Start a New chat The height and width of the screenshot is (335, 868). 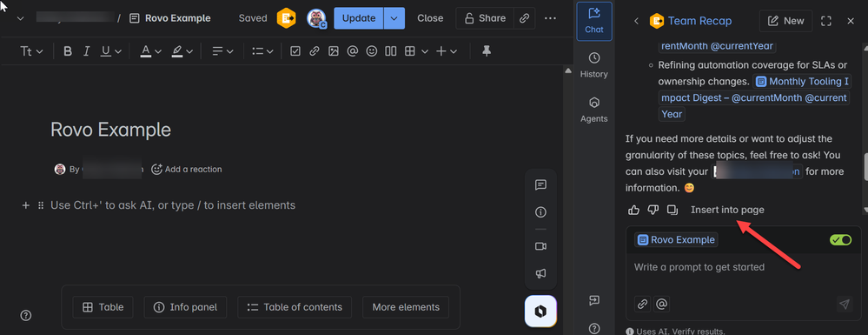[x=786, y=21]
